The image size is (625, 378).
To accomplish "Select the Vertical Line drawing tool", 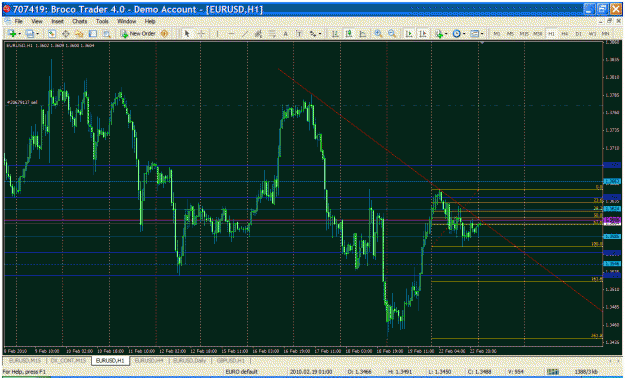I will [x=217, y=34].
